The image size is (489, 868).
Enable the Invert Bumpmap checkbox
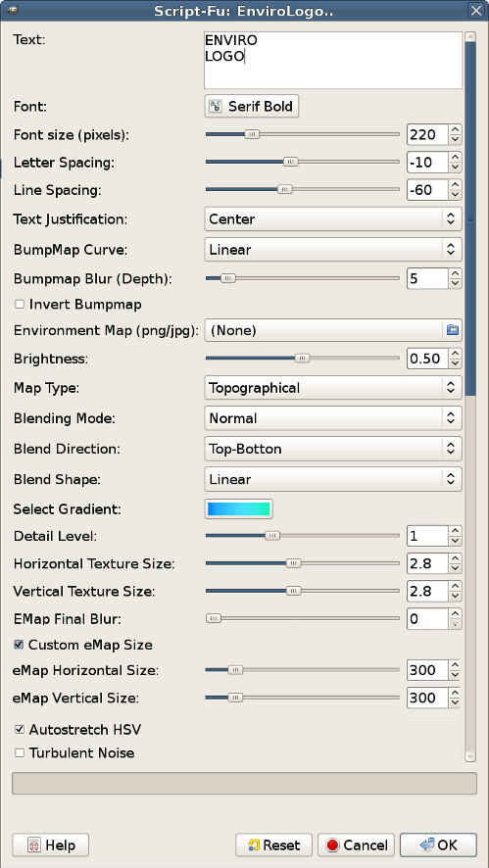20,304
